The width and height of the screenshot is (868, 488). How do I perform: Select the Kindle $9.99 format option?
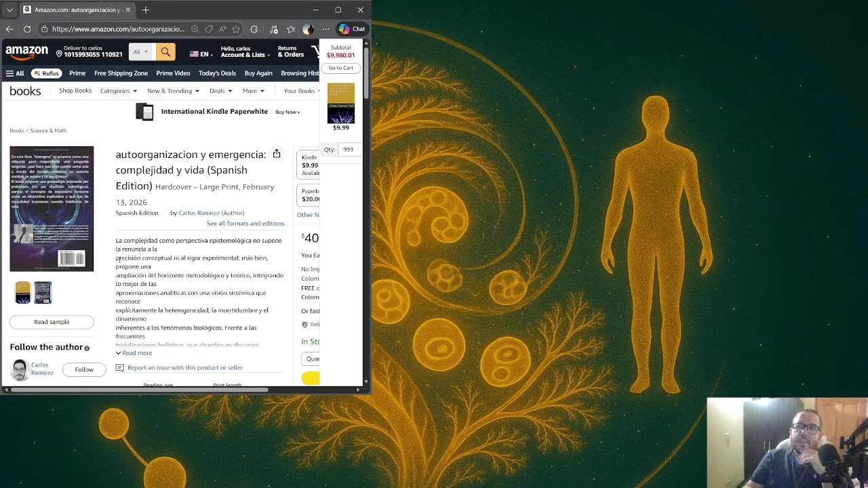pyautogui.click(x=309, y=165)
